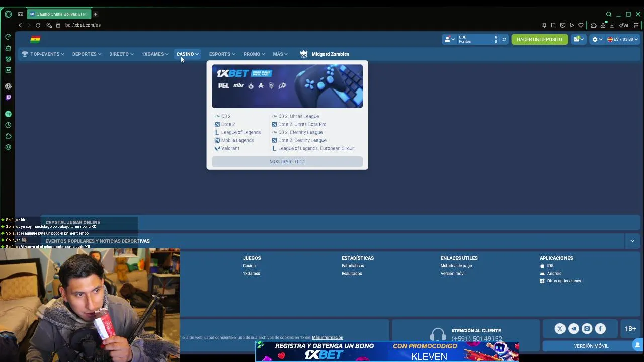The width and height of the screenshot is (644, 362).
Task: Expand the popular events news section chevron
Action: point(632,241)
